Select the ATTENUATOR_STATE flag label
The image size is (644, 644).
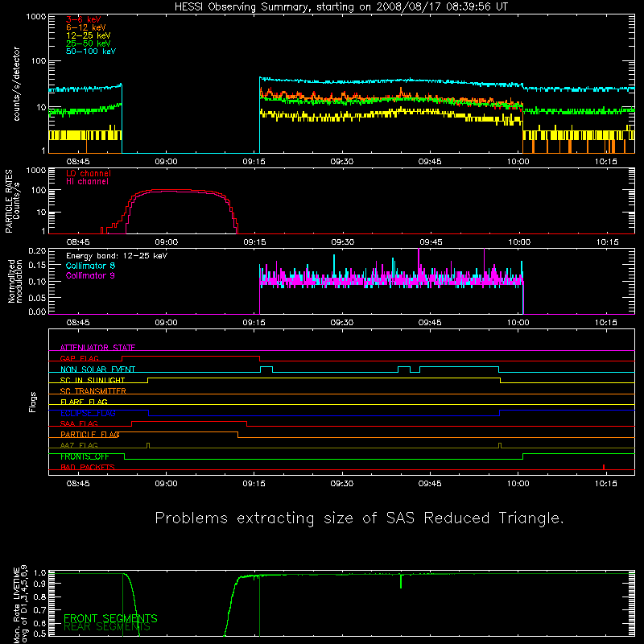[x=97, y=348]
